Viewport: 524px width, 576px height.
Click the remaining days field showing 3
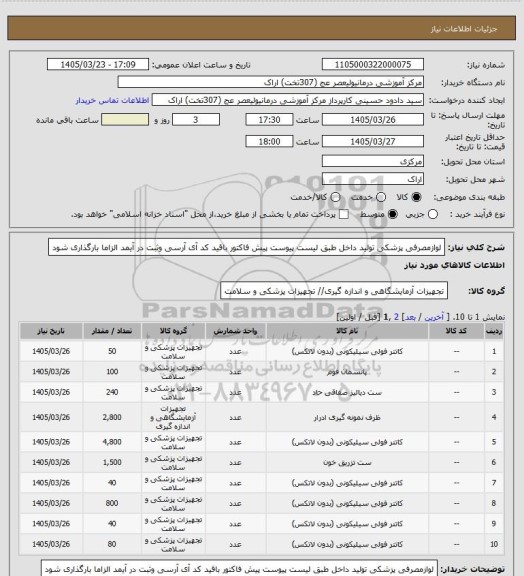click(x=196, y=120)
